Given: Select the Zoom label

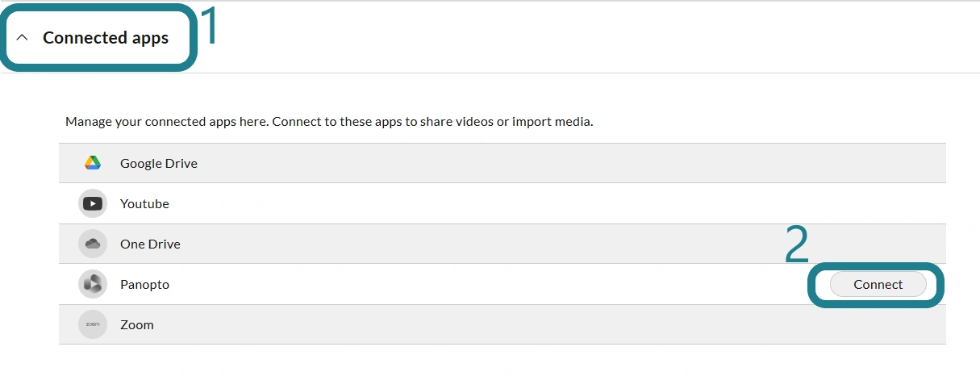Looking at the screenshot, I should click(x=137, y=324).
